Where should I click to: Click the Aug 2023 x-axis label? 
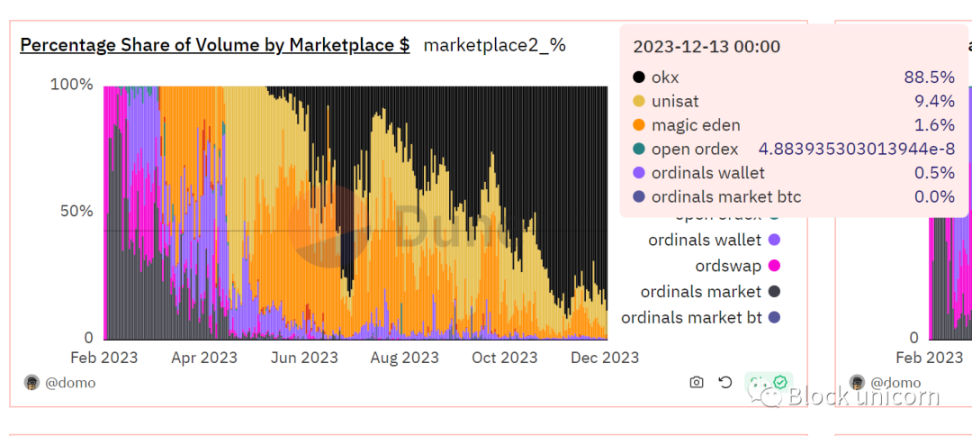(405, 358)
